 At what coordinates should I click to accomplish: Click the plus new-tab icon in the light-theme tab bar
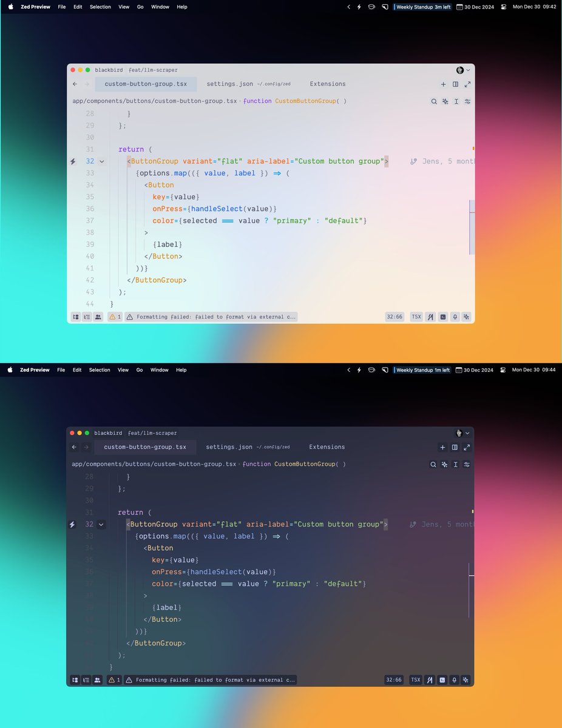pos(443,84)
